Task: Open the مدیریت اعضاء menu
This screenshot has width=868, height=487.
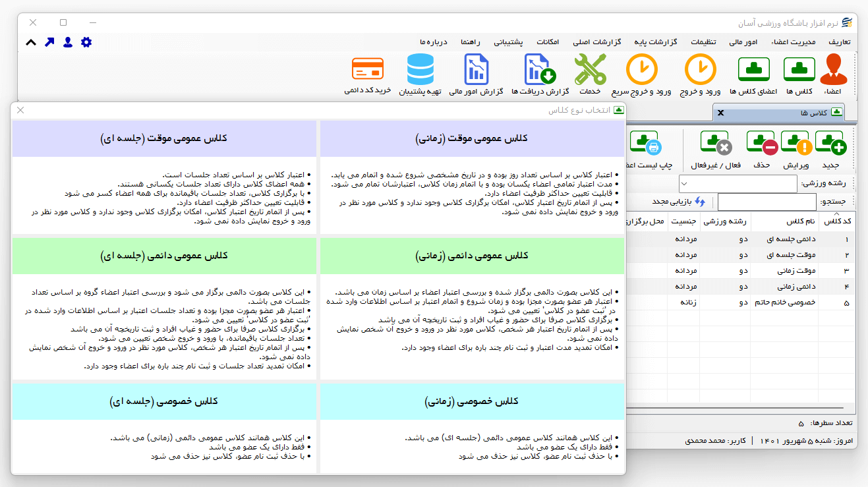Action: click(794, 42)
